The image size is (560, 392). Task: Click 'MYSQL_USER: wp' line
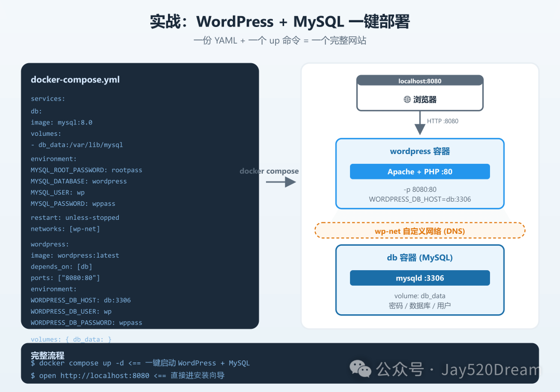58,192
